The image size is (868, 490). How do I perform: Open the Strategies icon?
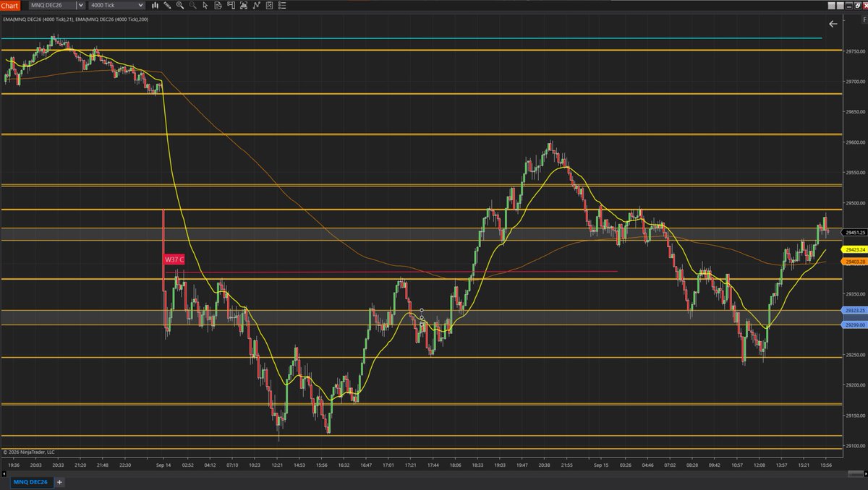(x=269, y=5)
